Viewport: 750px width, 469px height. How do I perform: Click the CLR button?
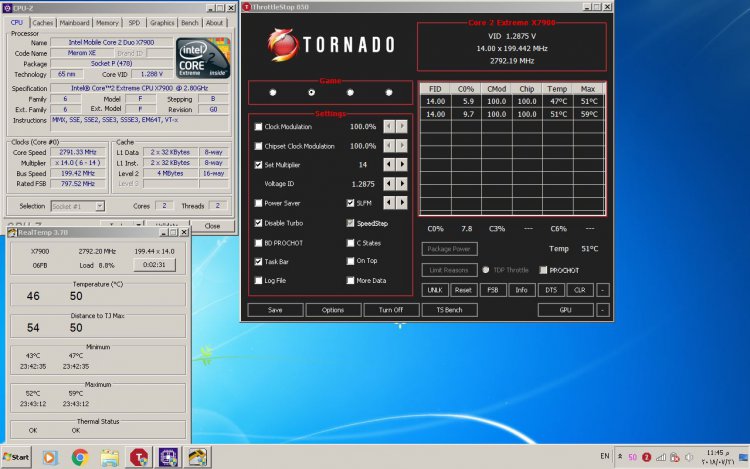[580, 290]
